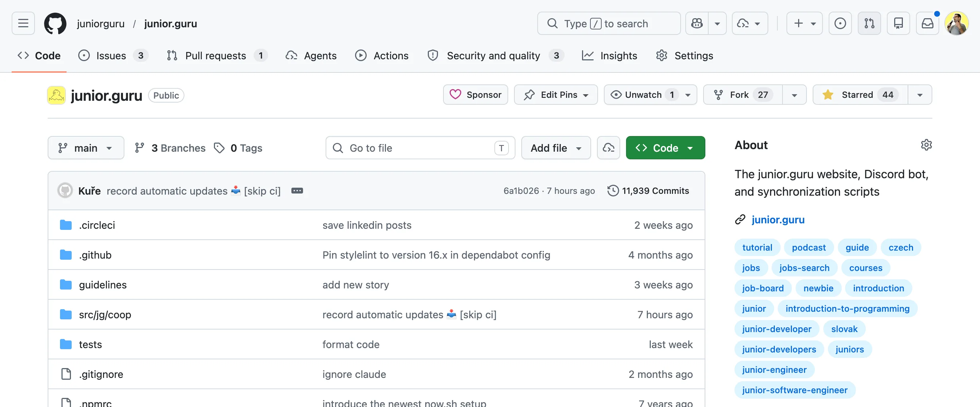Open the src/jg/coop folder

pyautogui.click(x=105, y=314)
